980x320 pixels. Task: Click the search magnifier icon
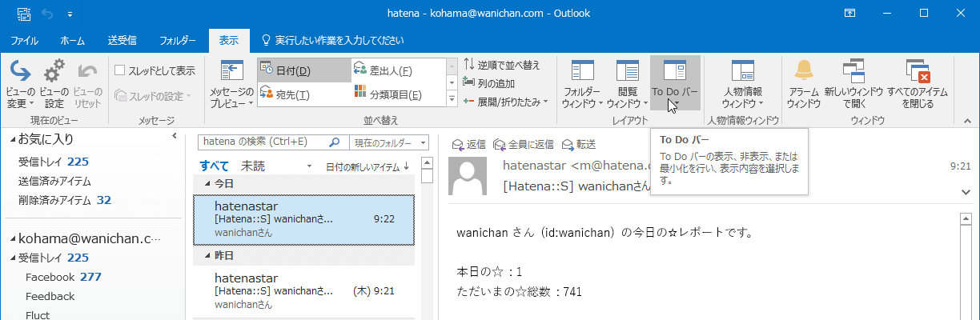(335, 142)
